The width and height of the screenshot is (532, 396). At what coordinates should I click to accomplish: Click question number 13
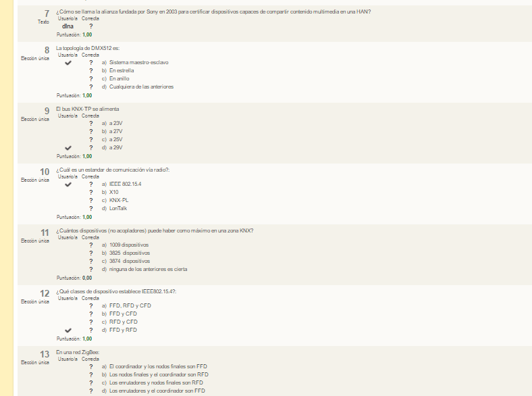(45, 354)
